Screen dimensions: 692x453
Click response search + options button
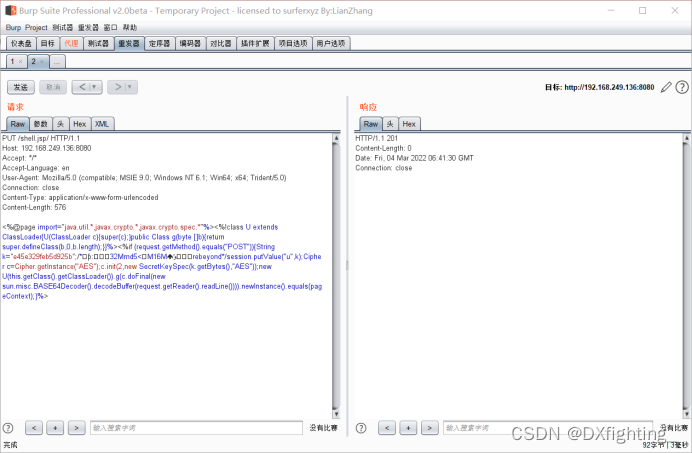[408, 428]
